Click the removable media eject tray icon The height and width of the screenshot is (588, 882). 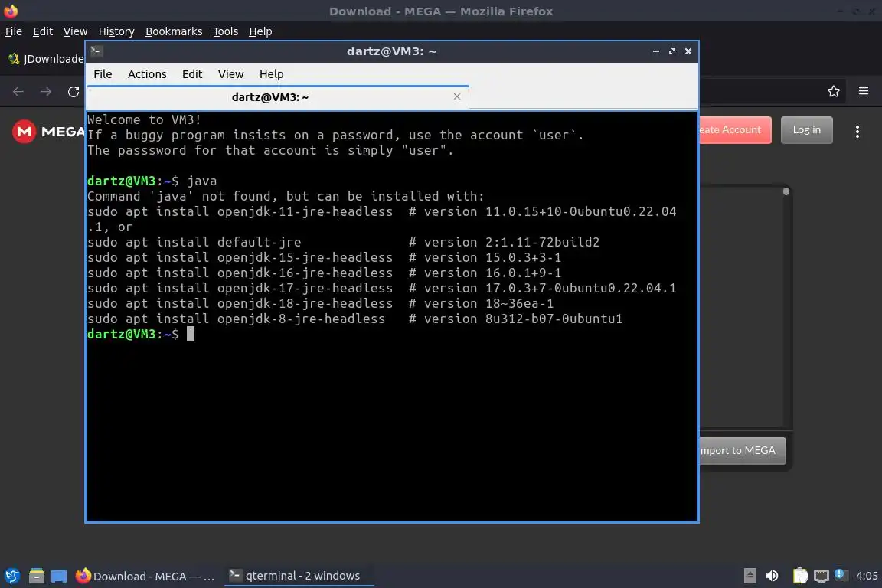(x=750, y=576)
